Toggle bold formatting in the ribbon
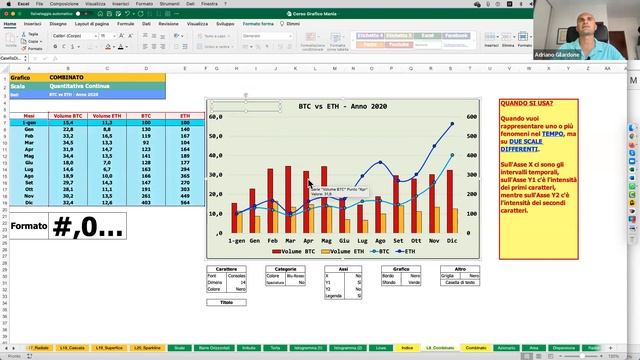Image resolution: width=640 pixels, height=360 pixels. pos(55,47)
